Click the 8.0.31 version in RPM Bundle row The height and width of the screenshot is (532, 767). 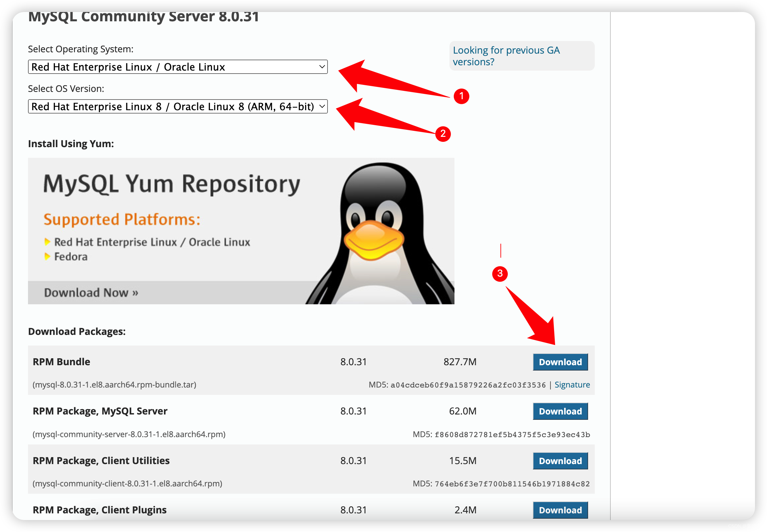[x=353, y=362]
